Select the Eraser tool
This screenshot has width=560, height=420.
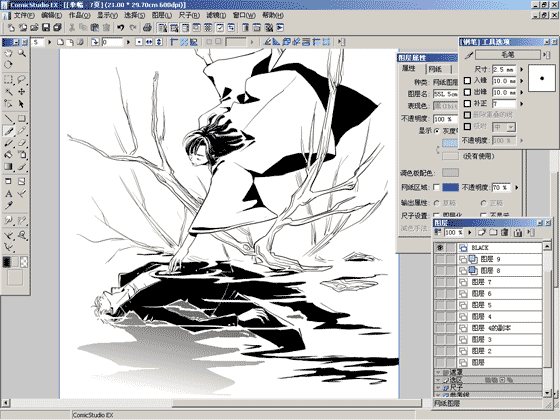click(22, 143)
